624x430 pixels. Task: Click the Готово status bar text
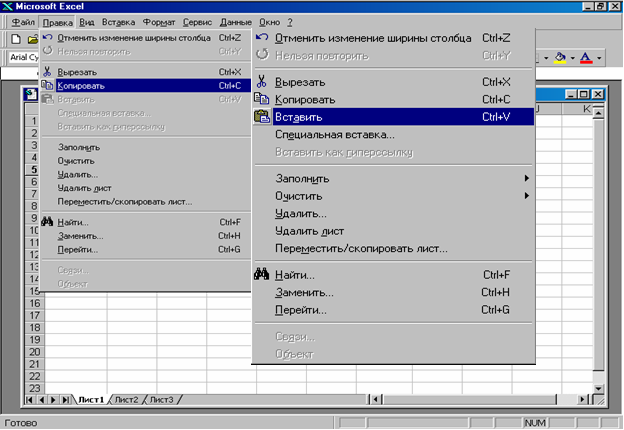pos(21,423)
